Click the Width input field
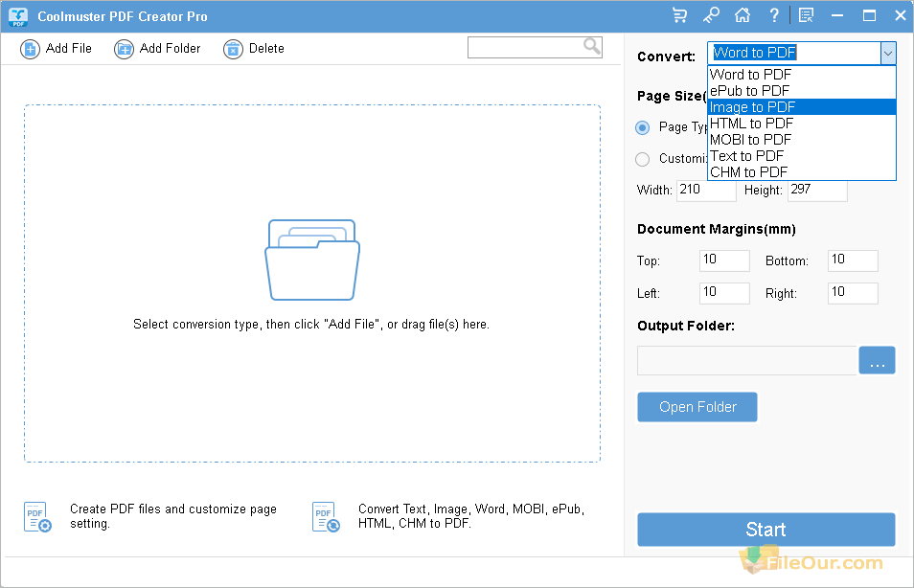914x588 pixels. [706, 191]
